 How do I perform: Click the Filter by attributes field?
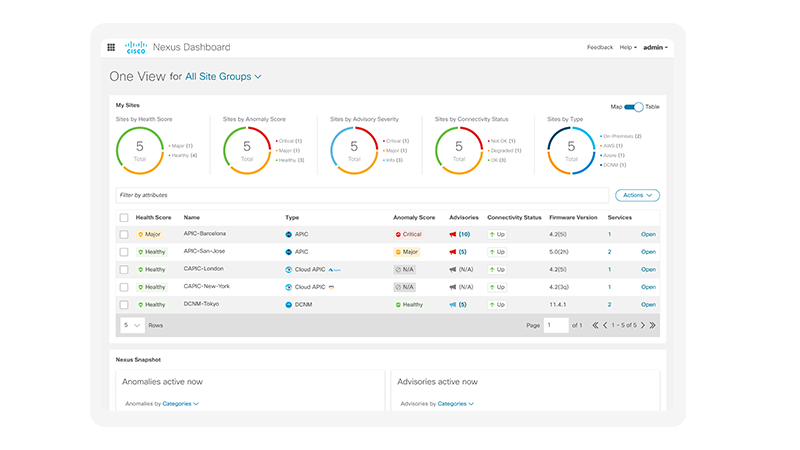(x=362, y=195)
